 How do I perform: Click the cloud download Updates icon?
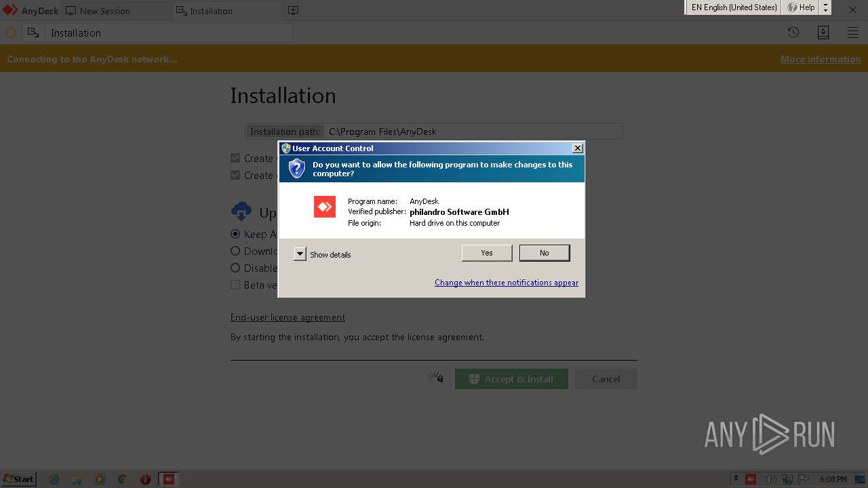point(241,212)
